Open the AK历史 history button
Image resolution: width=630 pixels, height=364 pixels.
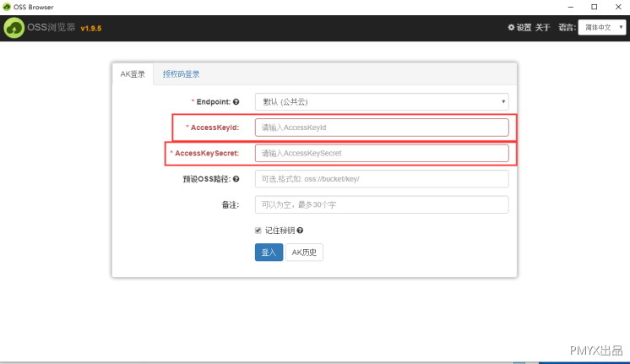(304, 253)
